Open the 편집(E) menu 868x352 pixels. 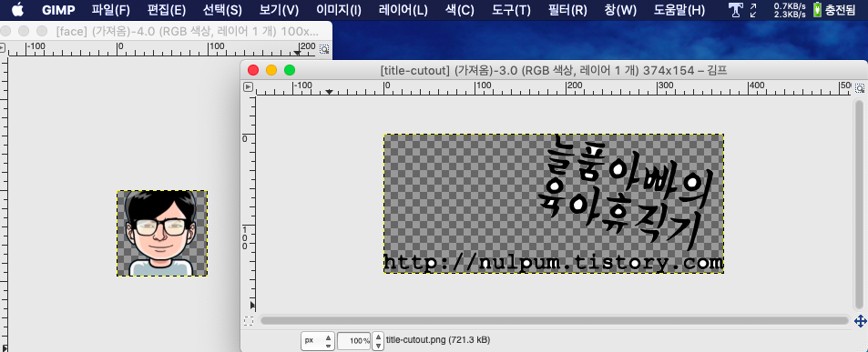[167, 10]
